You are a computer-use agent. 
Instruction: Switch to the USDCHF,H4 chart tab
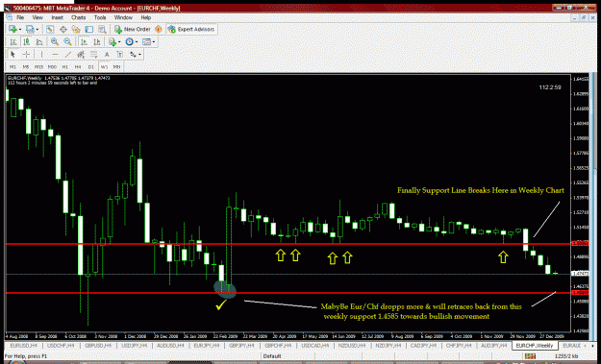point(61,346)
